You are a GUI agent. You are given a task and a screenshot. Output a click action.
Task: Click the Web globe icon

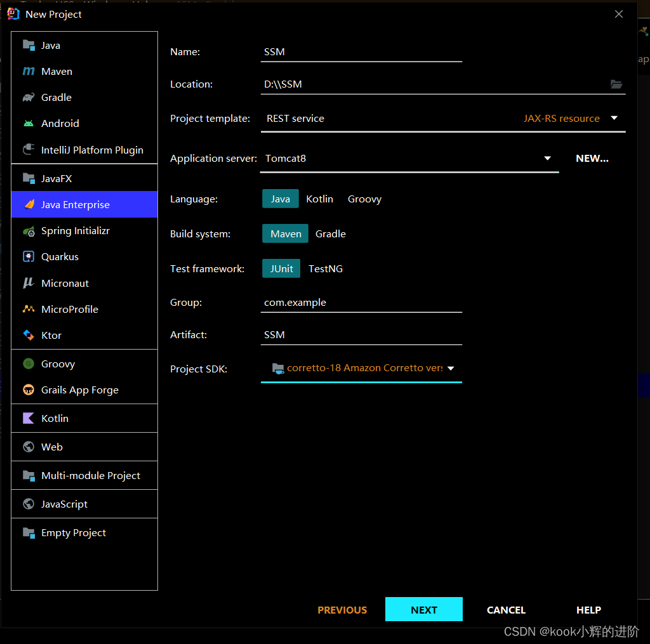(x=29, y=447)
